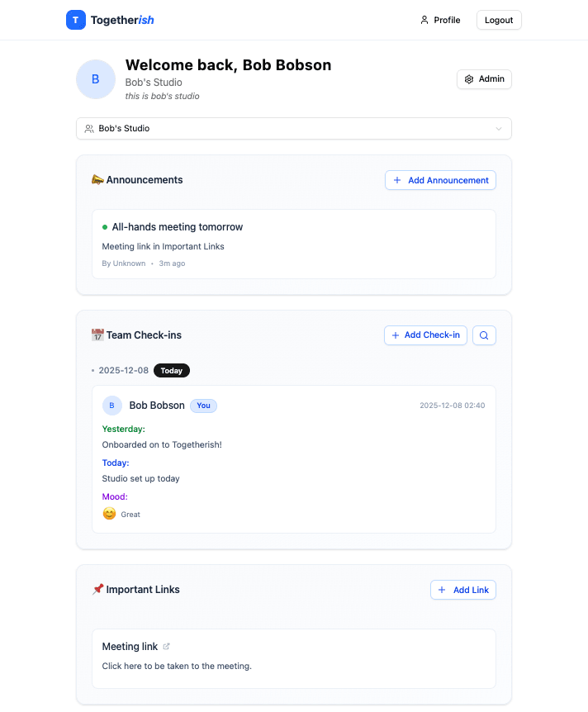
Task: Click the calendar icon beside Team Check-ins
Action: tap(97, 335)
